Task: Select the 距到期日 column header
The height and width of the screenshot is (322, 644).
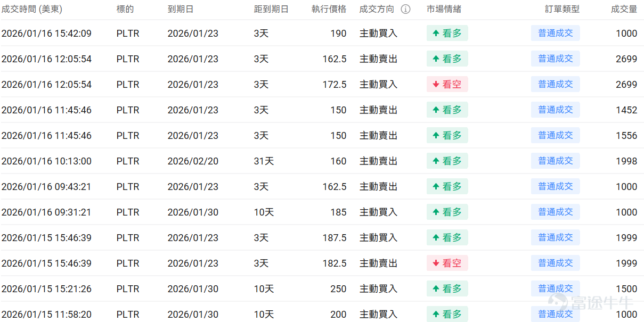Action: pos(271,9)
